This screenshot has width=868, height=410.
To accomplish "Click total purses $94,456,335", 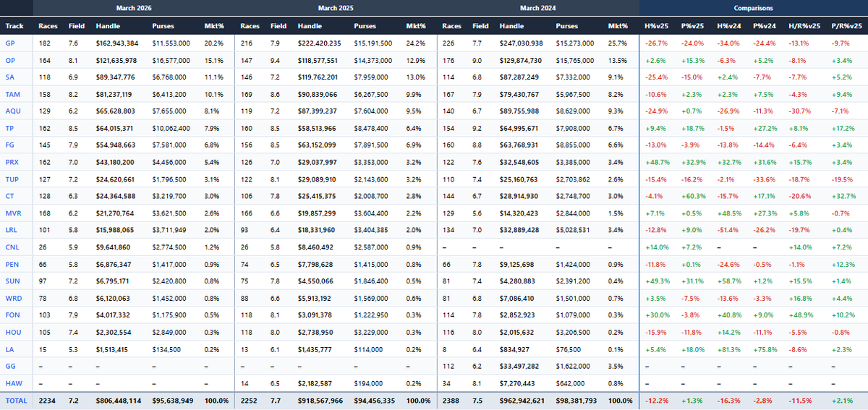I will pyautogui.click(x=375, y=400).
